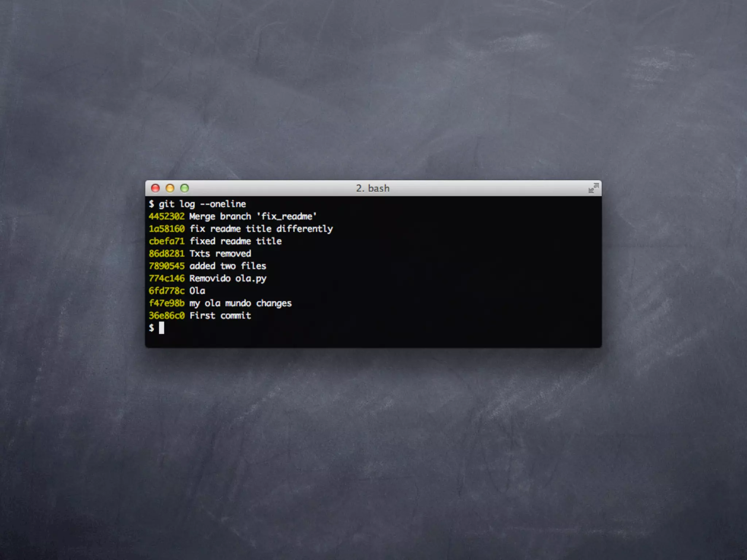The image size is (747, 560).
Task: Click the 'Merge branch fix_readme' message
Action: click(x=253, y=217)
